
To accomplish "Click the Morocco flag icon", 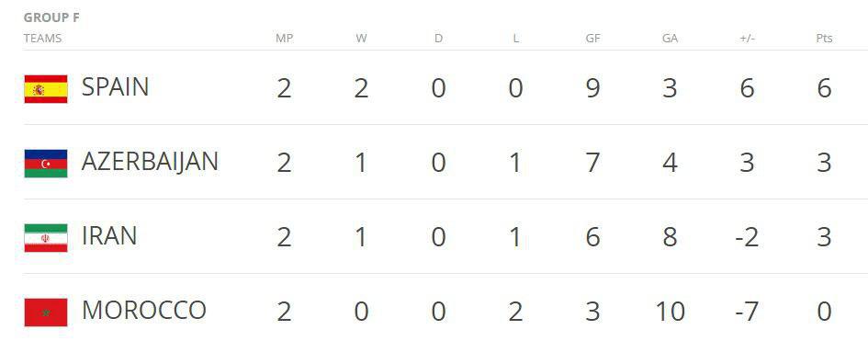I will [x=46, y=313].
